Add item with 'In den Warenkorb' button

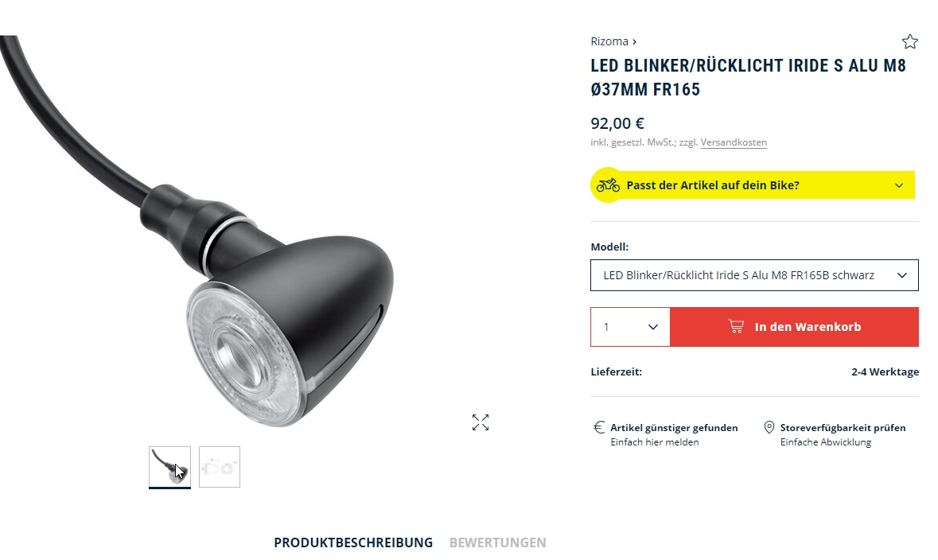coord(795,327)
